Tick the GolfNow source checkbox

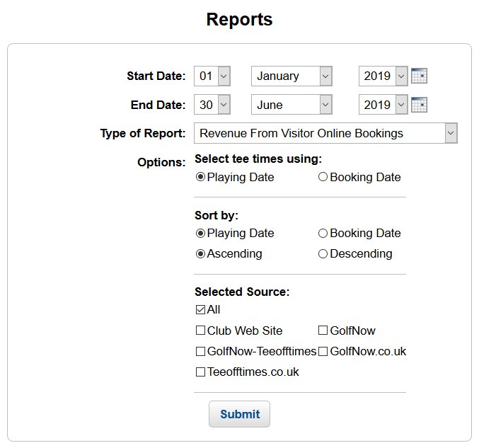point(323,331)
